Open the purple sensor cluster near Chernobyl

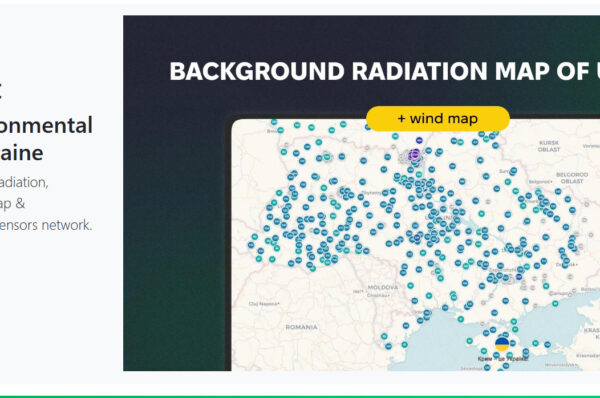click(414, 155)
